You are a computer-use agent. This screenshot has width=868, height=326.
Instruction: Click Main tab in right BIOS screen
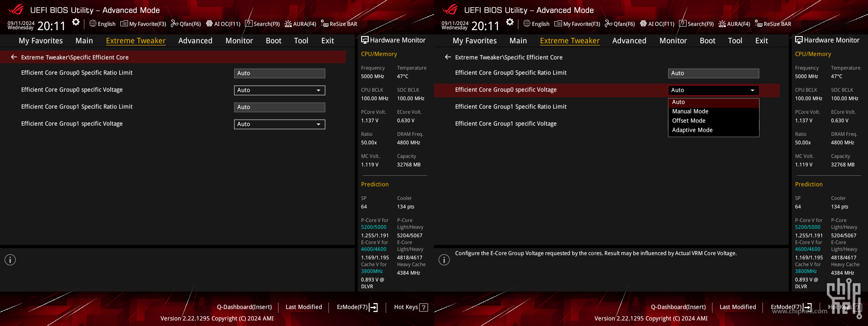(x=518, y=41)
